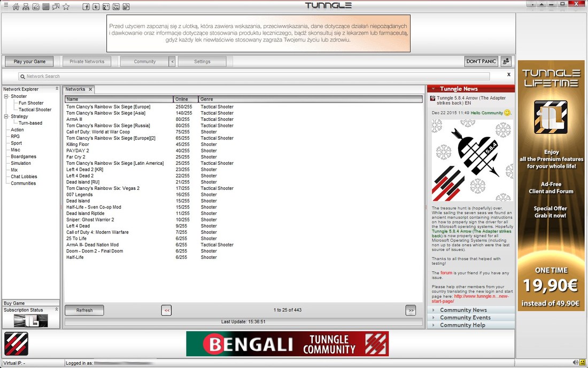The width and height of the screenshot is (588, 368).
Task: Click the yellow smiley icon in the status bar
Action: pos(582,362)
